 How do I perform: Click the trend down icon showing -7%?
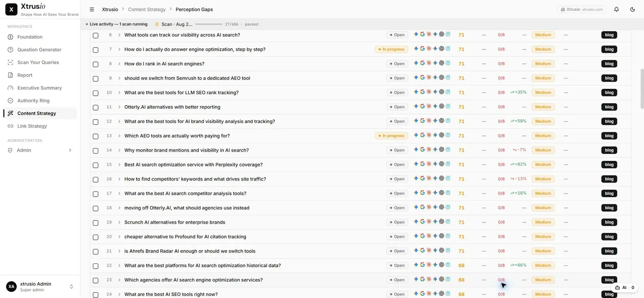tap(514, 150)
